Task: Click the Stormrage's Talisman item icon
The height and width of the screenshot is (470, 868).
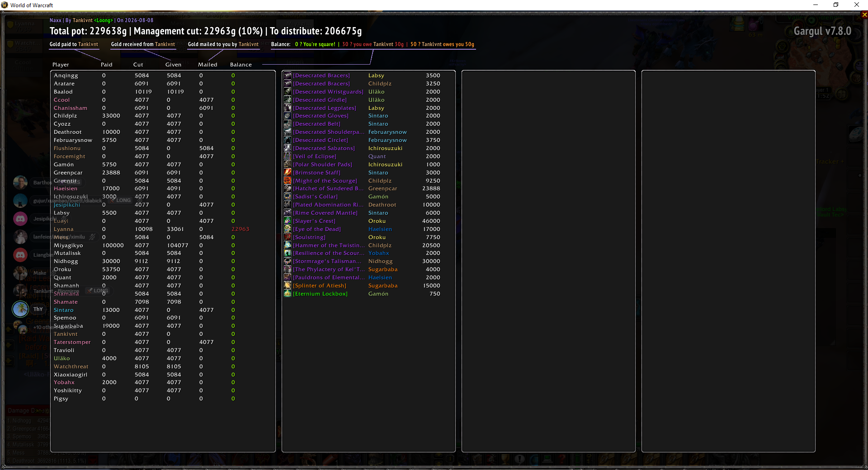Action: tap(288, 261)
